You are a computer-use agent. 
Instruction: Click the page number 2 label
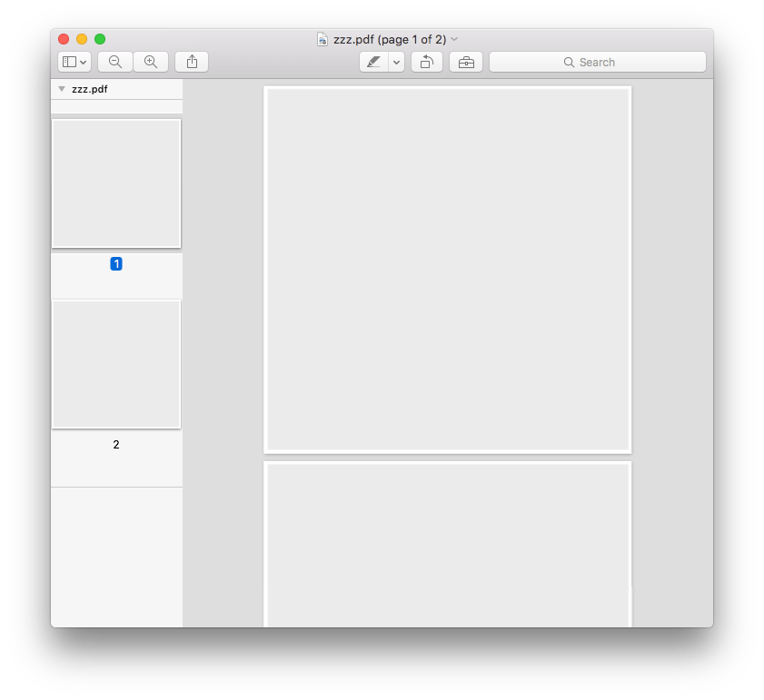(x=116, y=444)
